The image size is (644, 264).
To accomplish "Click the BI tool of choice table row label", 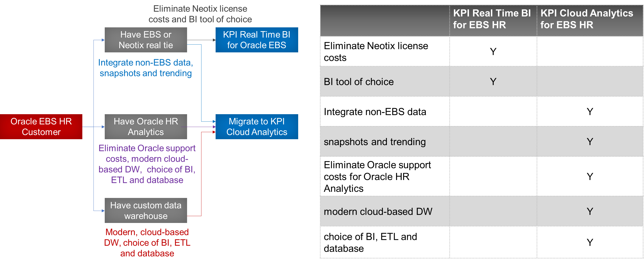I will click(x=359, y=82).
